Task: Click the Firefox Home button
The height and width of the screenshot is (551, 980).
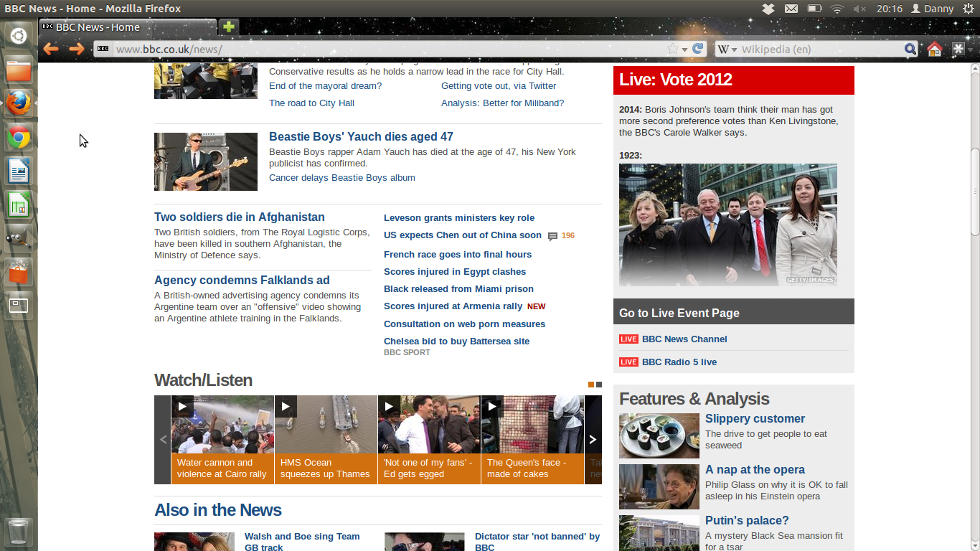Action: tap(934, 49)
